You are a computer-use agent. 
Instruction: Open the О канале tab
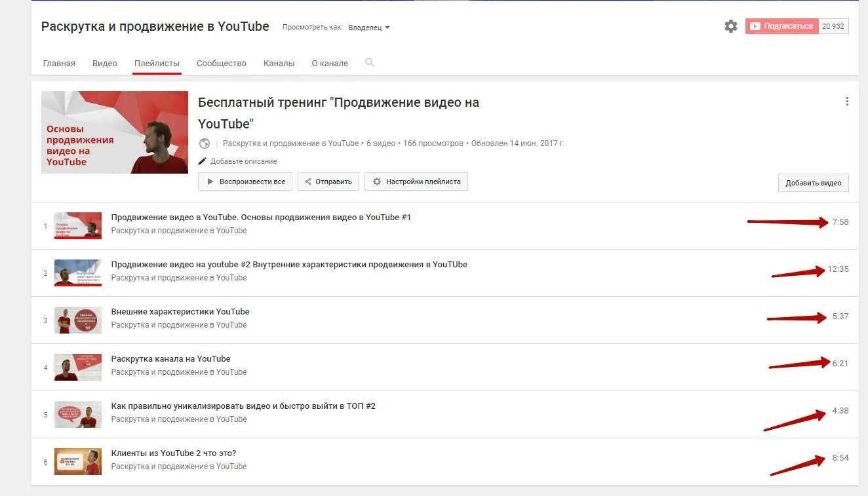(330, 64)
